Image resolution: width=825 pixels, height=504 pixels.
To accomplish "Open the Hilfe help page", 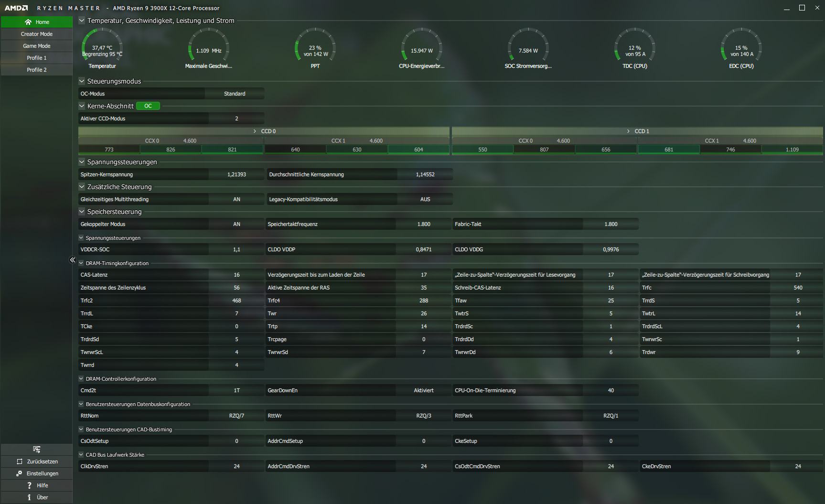I will pyautogui.click(x=37, y=485).
